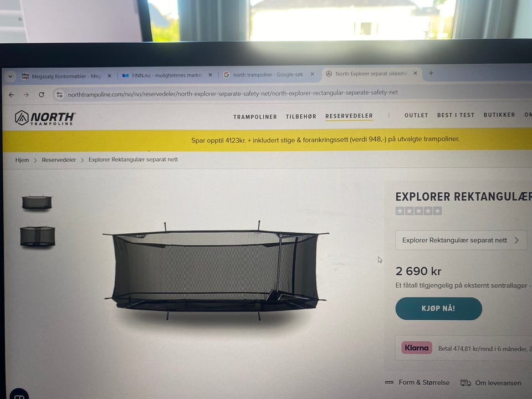Open the tab search dropdown arrow
532x399 pixels.
pyautogui.click(x=11, y=76)
